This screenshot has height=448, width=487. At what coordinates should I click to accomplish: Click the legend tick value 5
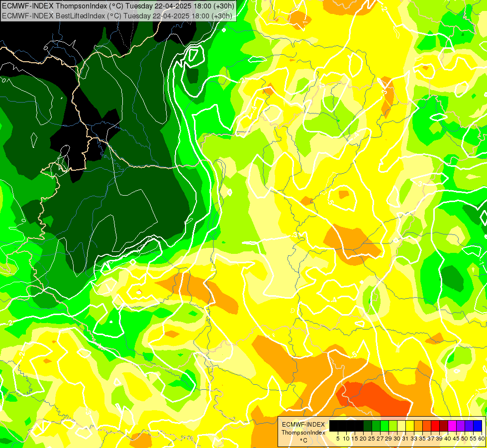tap(338, 439)
